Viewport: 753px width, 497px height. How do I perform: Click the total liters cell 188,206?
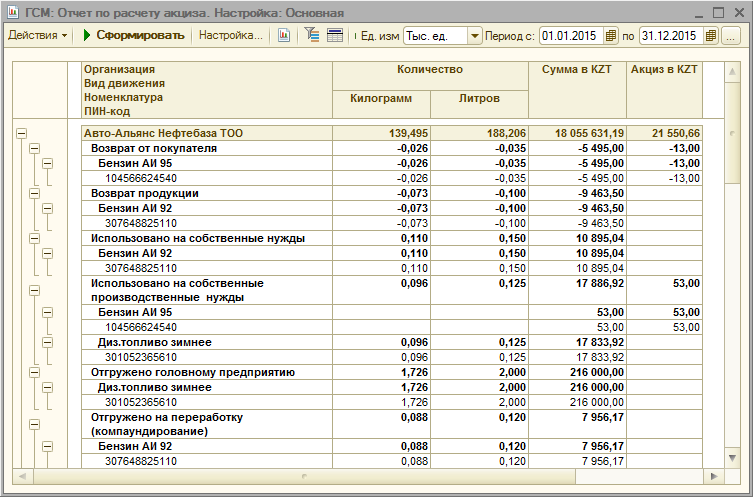(479, 133)
